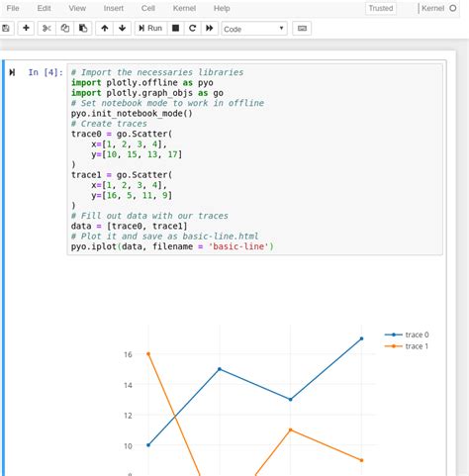Click the In [4] prompt label
The image size is (469, 476).
(x=46, y=72)
